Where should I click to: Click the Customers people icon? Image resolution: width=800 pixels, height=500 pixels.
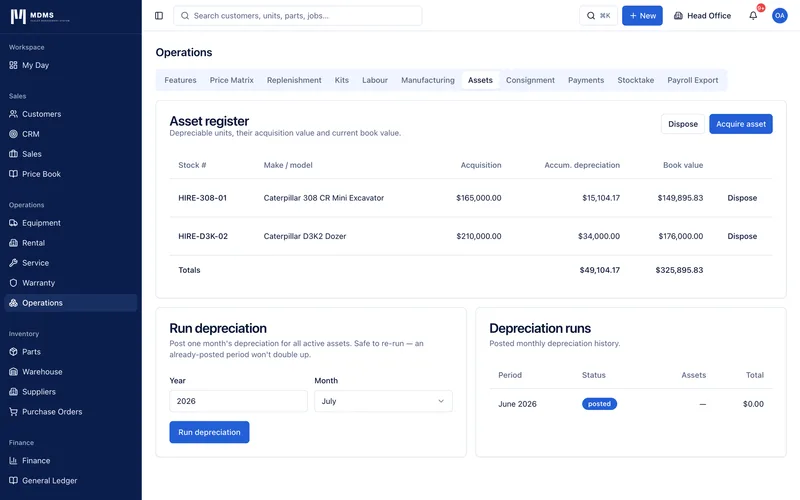click(x=13, y=114)
